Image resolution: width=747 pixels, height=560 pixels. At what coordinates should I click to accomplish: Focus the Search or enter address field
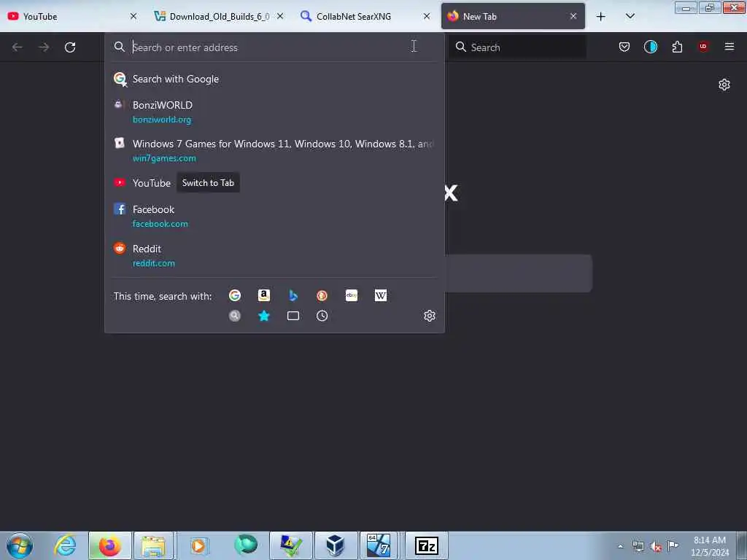click(274, 47)
